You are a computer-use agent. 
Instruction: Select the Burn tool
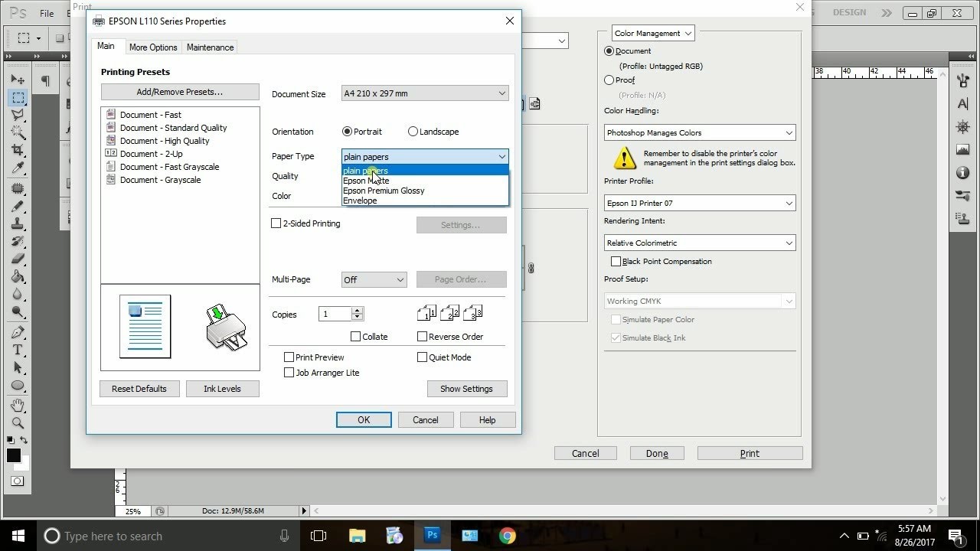click(x=18, y=311)
